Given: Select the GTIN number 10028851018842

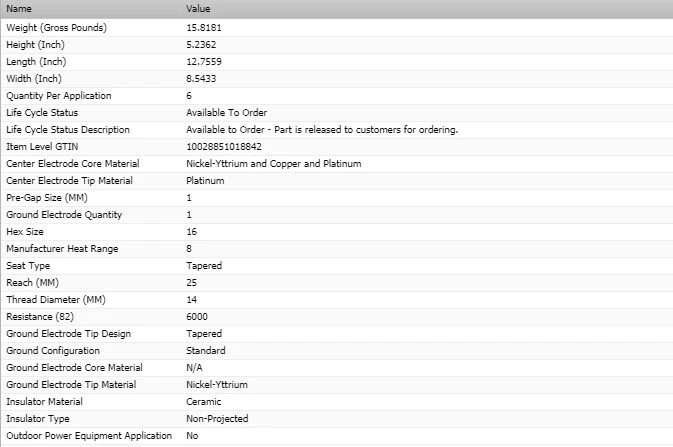Looking at the screenshot, I should pyautogui.click(x=224, y=147).
